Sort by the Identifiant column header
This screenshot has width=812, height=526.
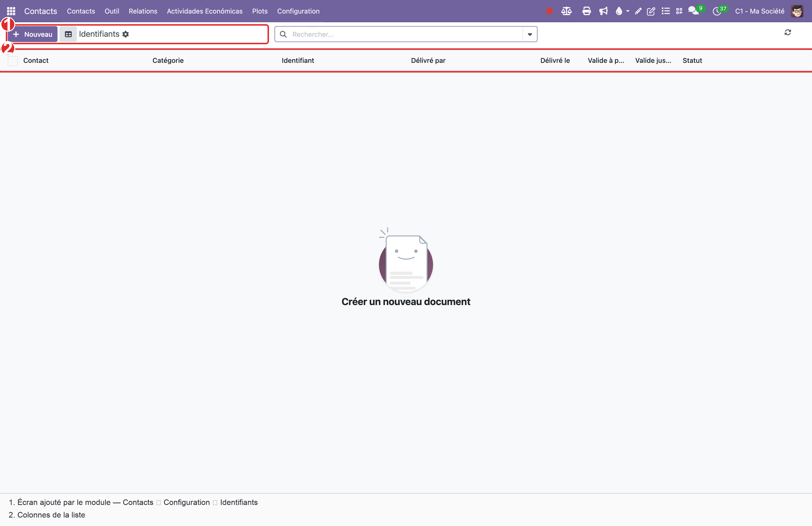tap(298, 60)
